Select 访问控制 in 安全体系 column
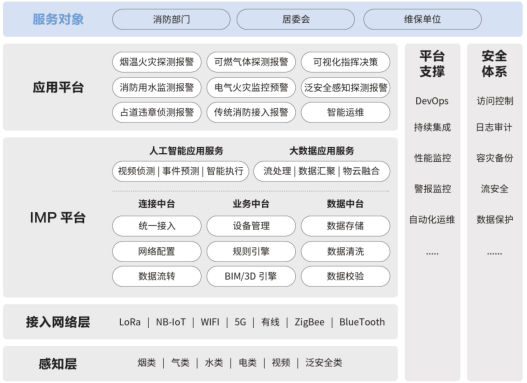The width and height of the screenshot is (527, 383). tap(495, 101)
